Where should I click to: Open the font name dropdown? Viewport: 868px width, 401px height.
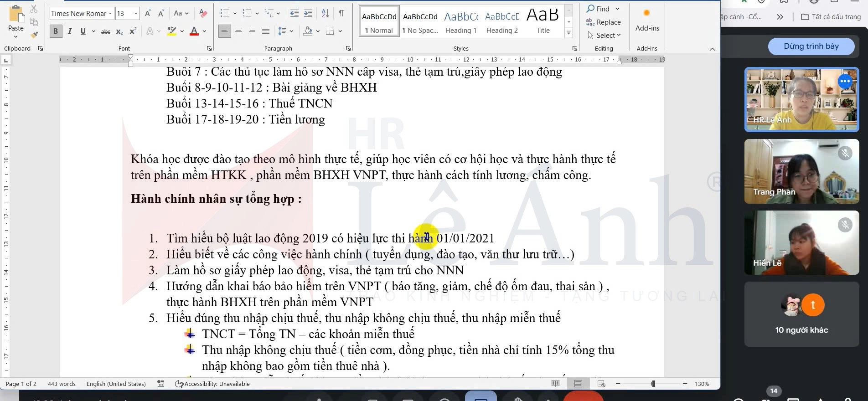(x=110, y=14)
